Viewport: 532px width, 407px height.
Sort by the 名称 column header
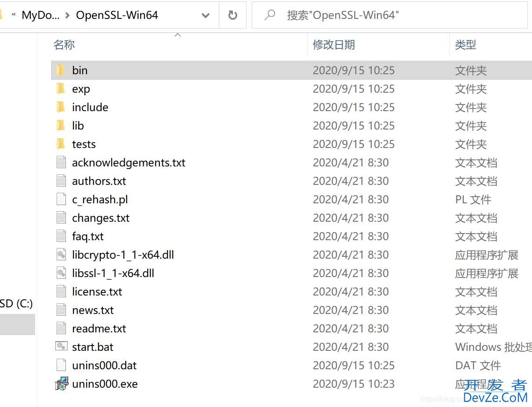64,45
